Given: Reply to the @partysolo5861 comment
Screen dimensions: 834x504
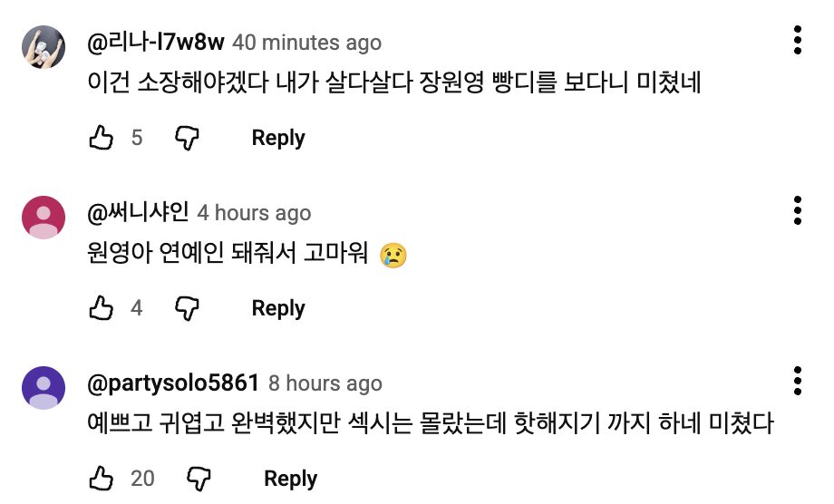Looking at the screenshot, I should (x=290, y=478).
